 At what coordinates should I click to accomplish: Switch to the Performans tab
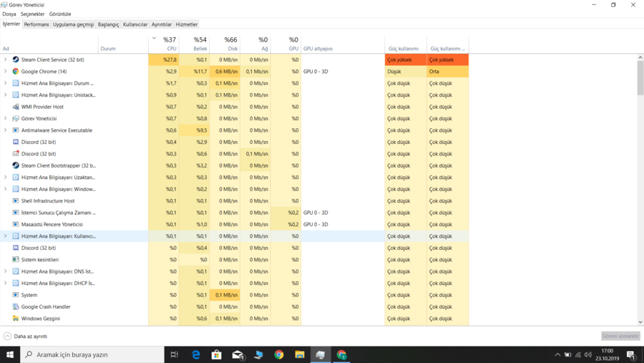(36, 24)
